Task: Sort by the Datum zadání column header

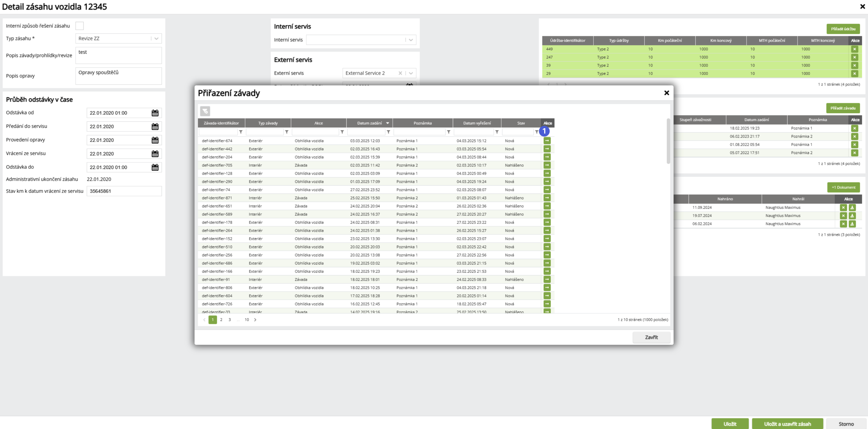Action: pyautogui.click(x=369, y=123)
